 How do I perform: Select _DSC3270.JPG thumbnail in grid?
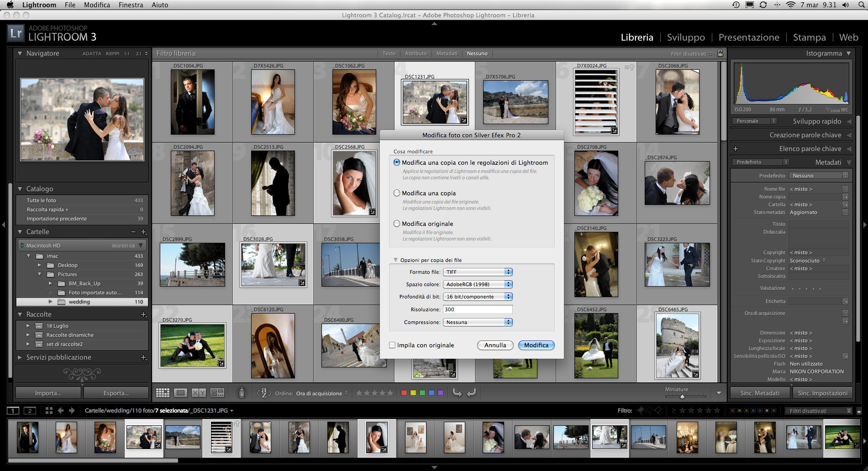tap(192, 345)
